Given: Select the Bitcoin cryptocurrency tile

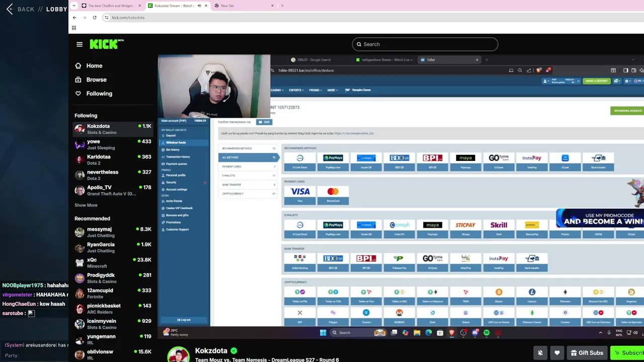Looking at the screenshot, I should (499, 295).
